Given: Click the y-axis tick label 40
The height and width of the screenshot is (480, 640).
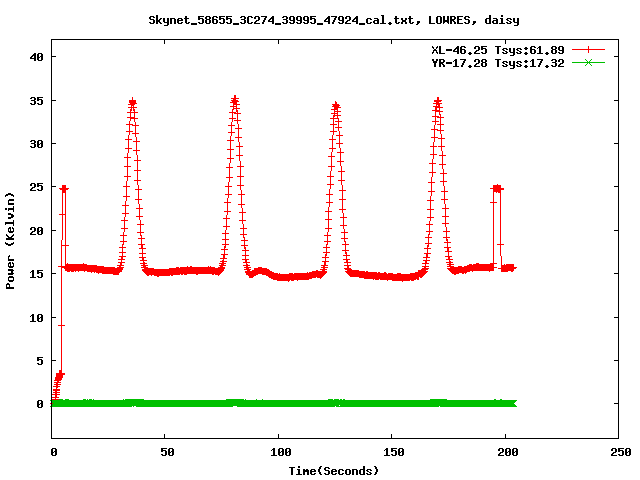Looking at the screenshot, I should click(x=36, y=57).
